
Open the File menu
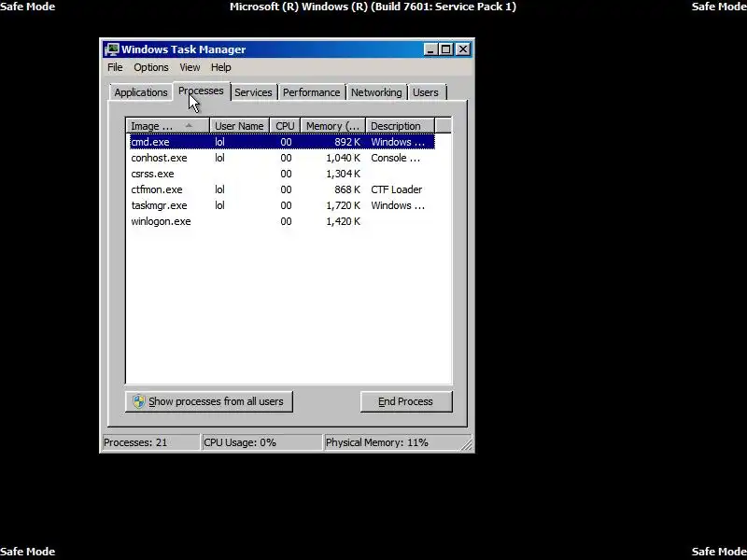coord(115,67)
